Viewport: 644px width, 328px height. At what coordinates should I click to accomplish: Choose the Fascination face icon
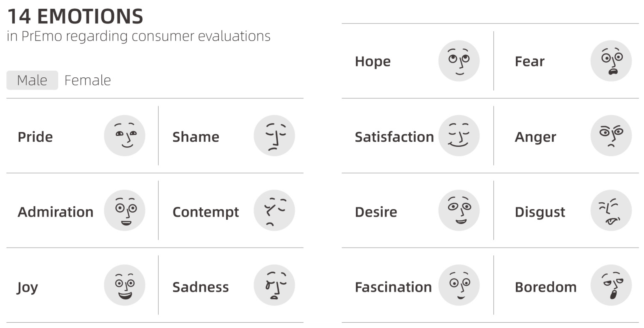(459, 285)
